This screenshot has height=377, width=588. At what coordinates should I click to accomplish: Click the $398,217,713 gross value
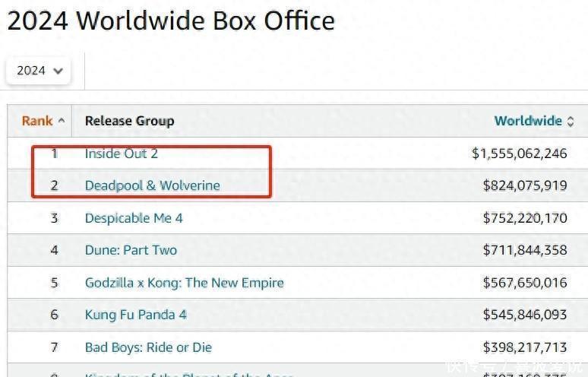pyautogui.click(x=525, y=347)
